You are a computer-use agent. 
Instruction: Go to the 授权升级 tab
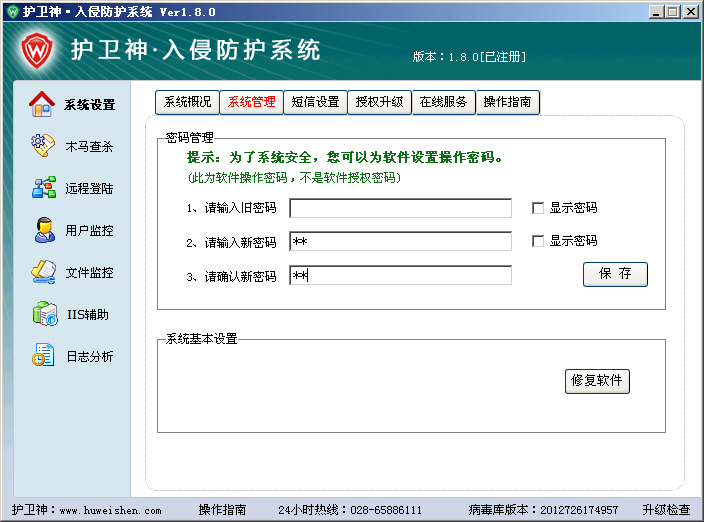click(x=379, y=102)
